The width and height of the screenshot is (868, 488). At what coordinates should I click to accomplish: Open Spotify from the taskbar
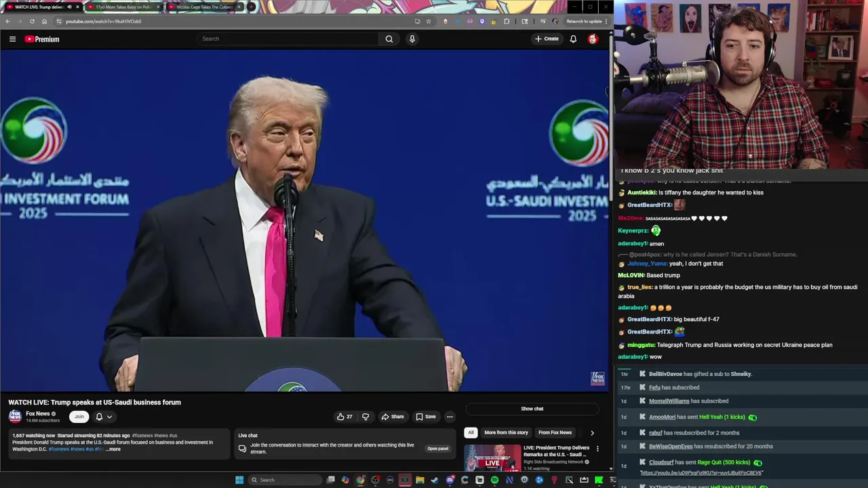tap(494, 480)
